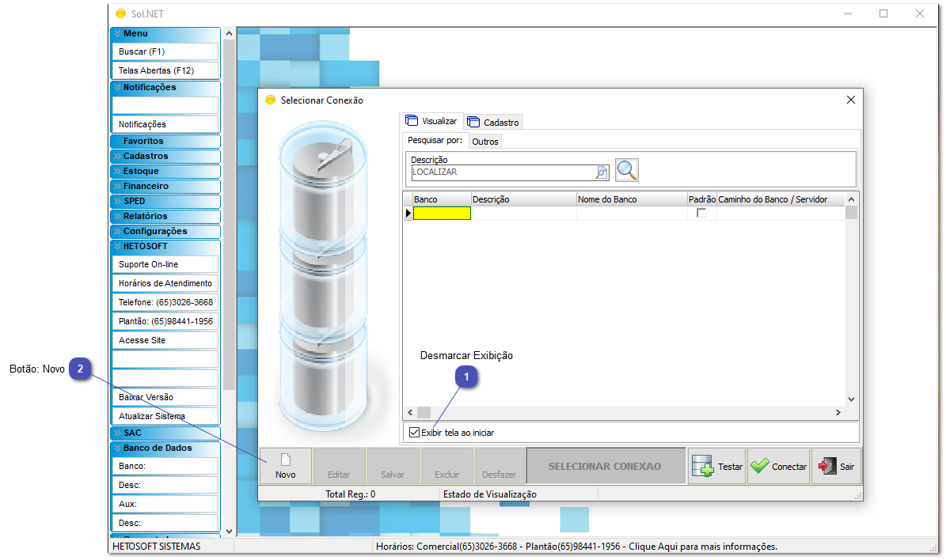Toggle the Padrão checkbox in grid row
Viewport: 946px width, 560px height.
pyautogui.click(x=701, y=214)
